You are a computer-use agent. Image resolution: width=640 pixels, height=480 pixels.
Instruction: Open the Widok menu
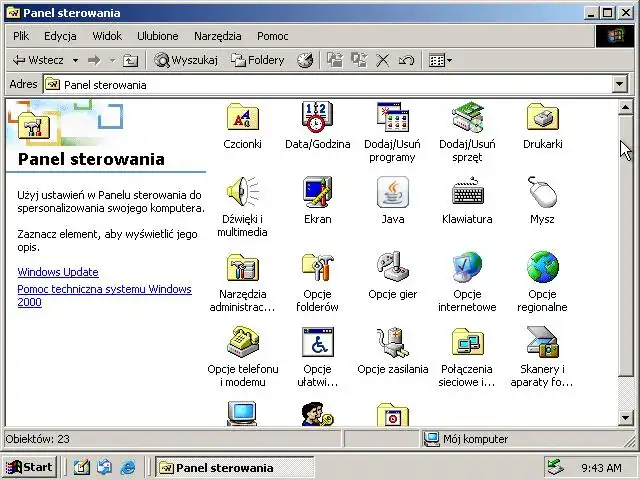(107, 36)
